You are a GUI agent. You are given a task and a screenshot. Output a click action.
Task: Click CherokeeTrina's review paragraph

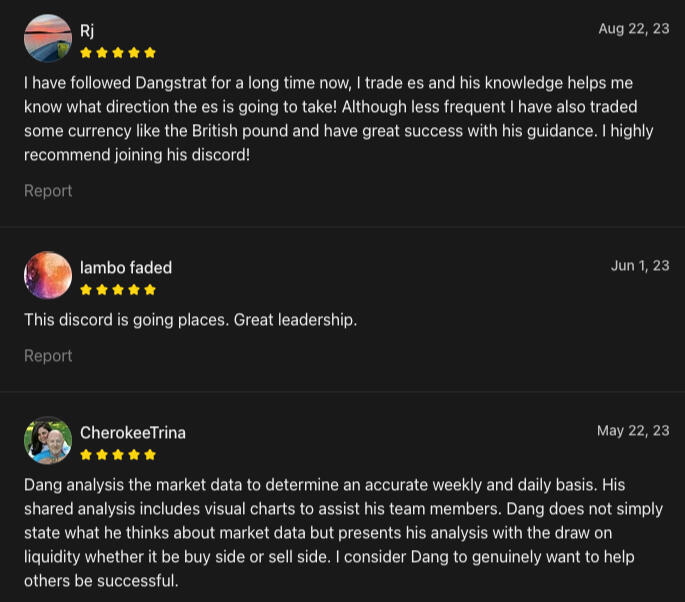tap(342, 532)
